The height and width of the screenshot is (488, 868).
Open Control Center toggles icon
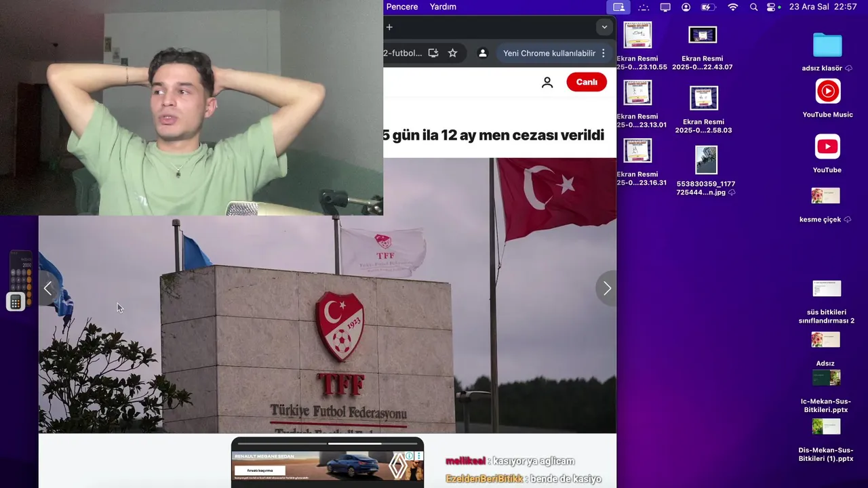(x=772, y=7)
